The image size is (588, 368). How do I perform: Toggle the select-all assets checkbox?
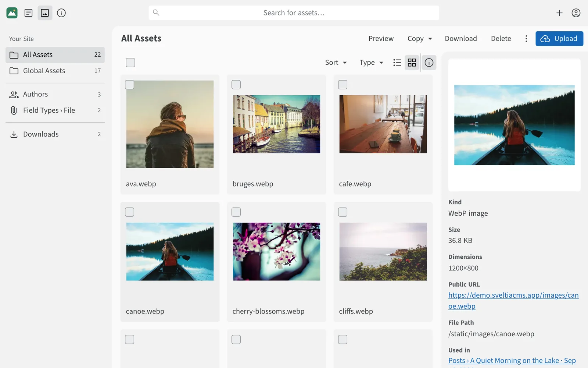point(130,63)
